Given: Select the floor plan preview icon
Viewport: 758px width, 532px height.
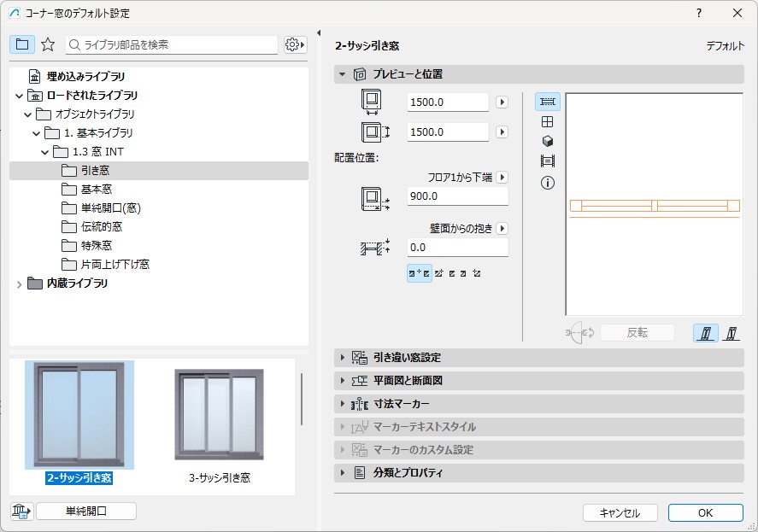Looking at the screenshot, I should click(x=548, y=102).
